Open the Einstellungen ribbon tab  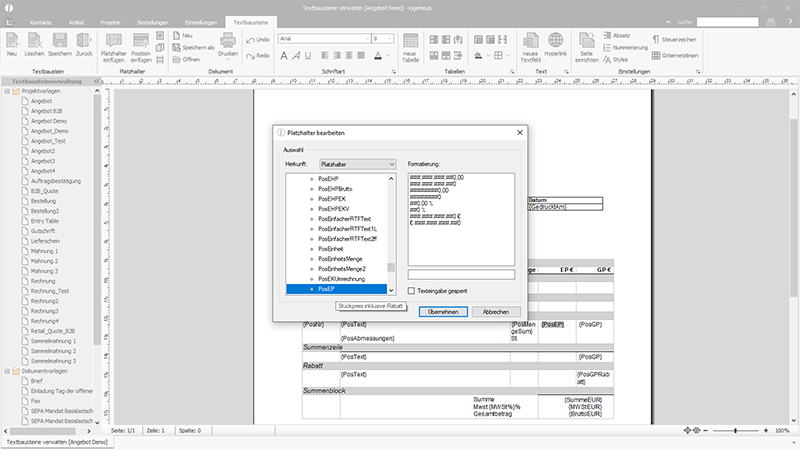[201, 22]
